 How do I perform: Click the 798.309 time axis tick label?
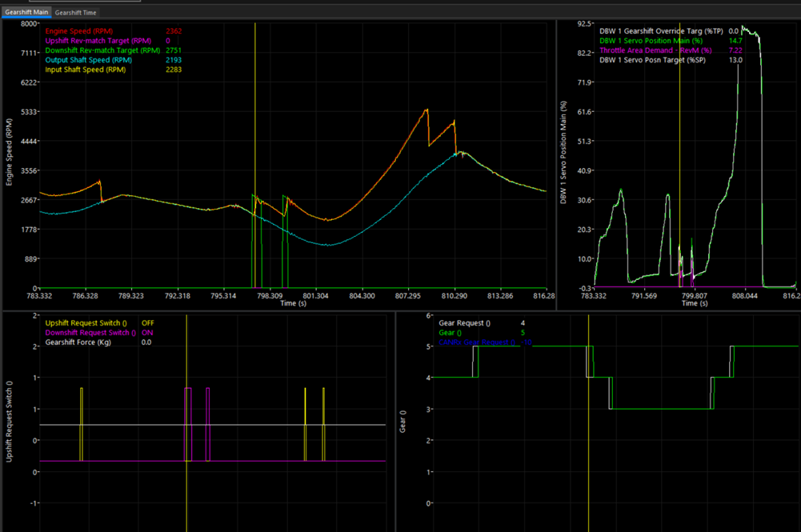pyautogui.click(x=270, y=296)
